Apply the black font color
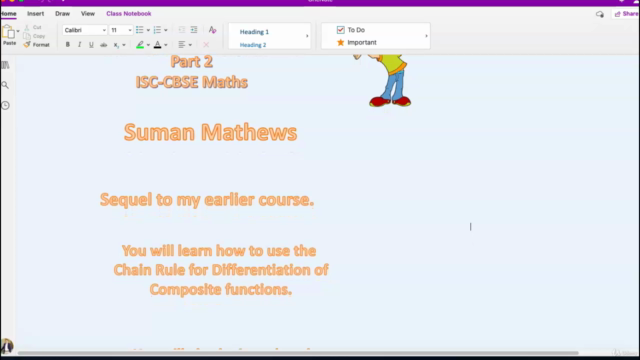Image resolution: width=640 pixels, height=360 pixels. point(158,45)
